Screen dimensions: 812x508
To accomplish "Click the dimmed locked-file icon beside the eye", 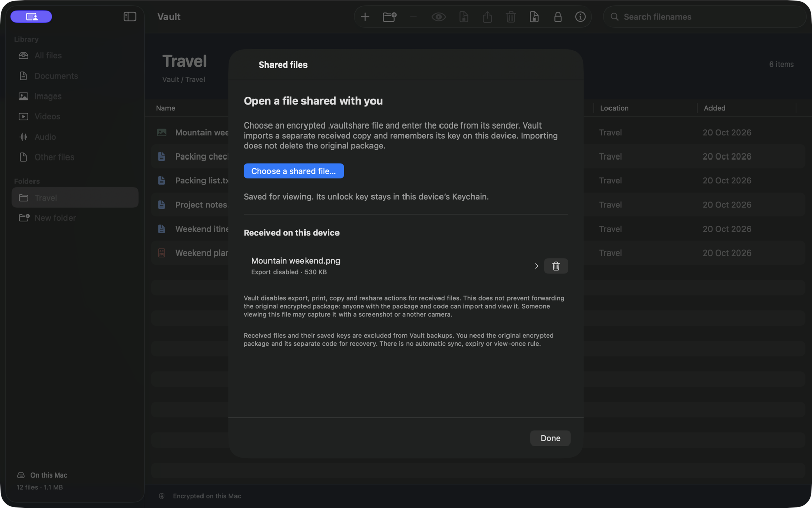I will click(464, 17).
